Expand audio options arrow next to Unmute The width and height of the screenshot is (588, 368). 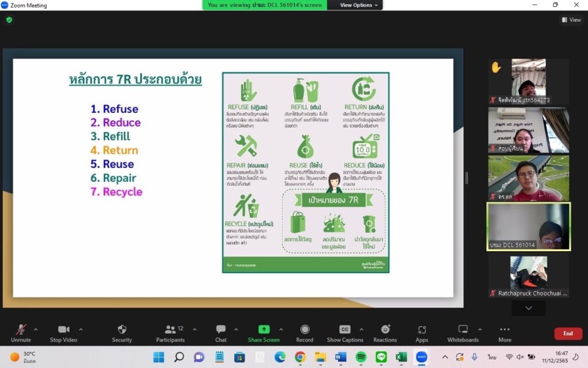point(36,329)
